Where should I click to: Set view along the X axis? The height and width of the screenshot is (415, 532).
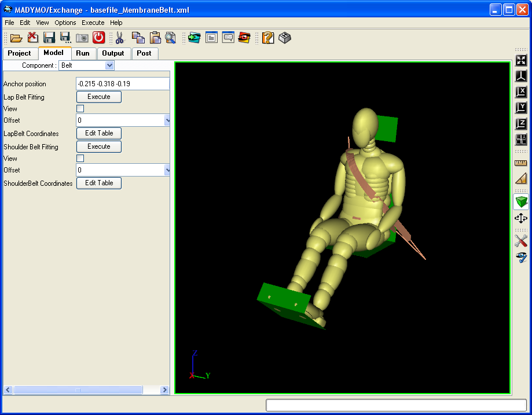click(521, 92)
